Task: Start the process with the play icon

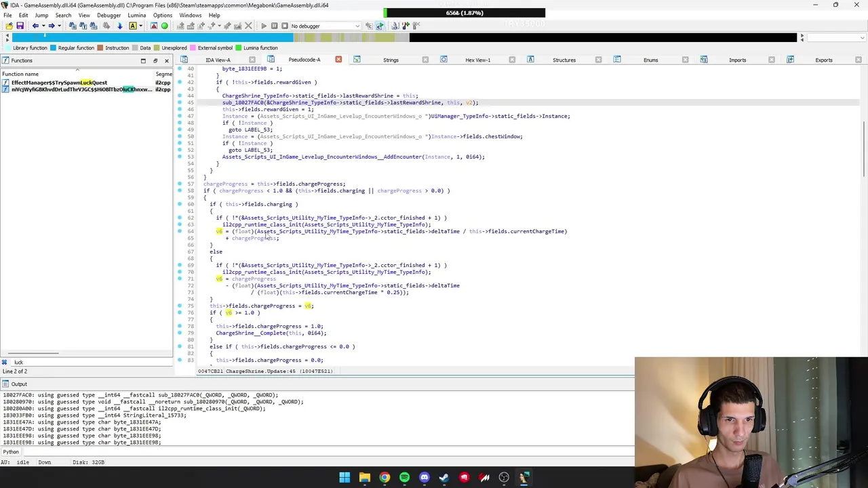Action: 264,26
